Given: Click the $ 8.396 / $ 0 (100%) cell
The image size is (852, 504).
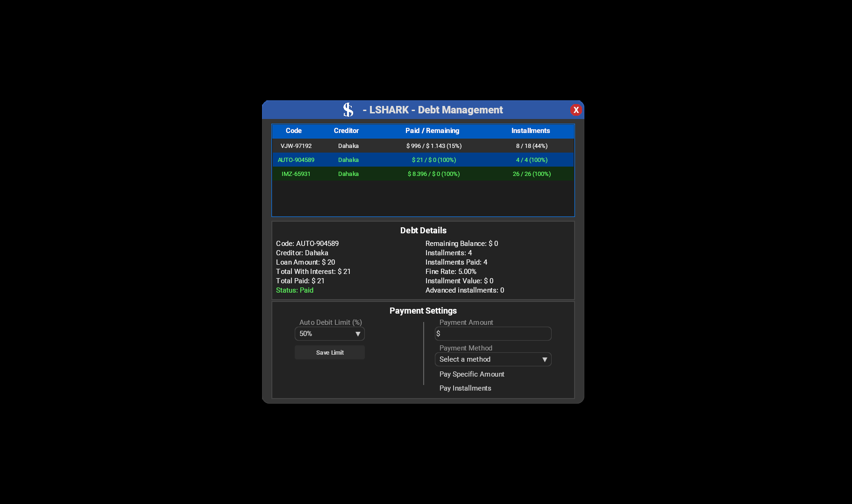Looking at the screenshot, I should pyautogui.click(x=434, y=174).
